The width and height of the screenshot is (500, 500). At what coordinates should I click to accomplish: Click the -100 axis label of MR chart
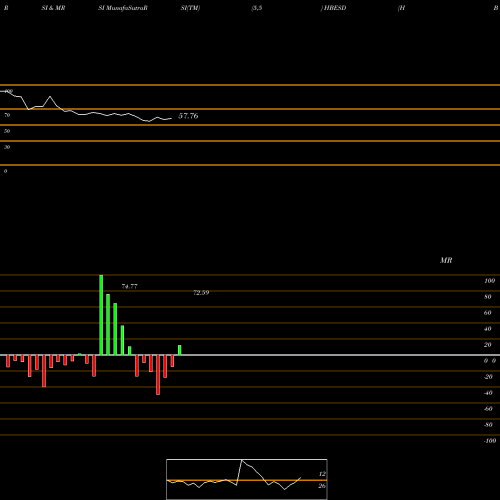(x=490, y=441)
